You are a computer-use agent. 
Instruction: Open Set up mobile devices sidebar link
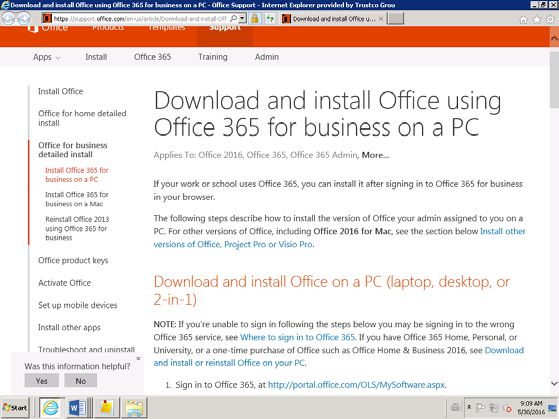[x=78, y=305]
